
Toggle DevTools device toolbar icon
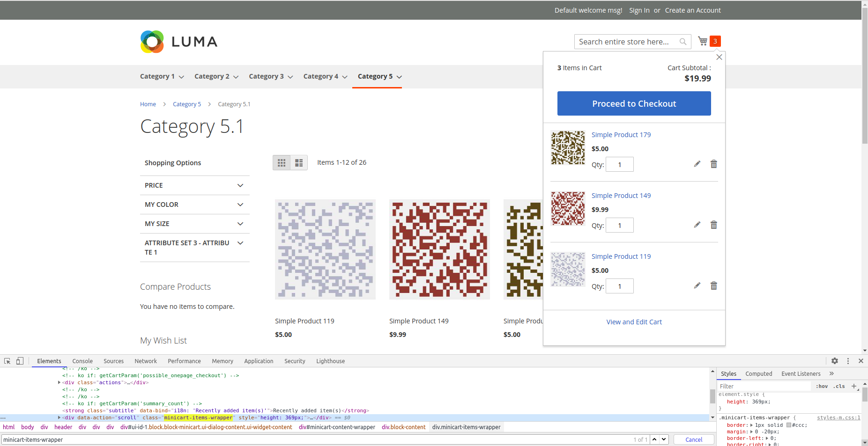pos(20,361)
